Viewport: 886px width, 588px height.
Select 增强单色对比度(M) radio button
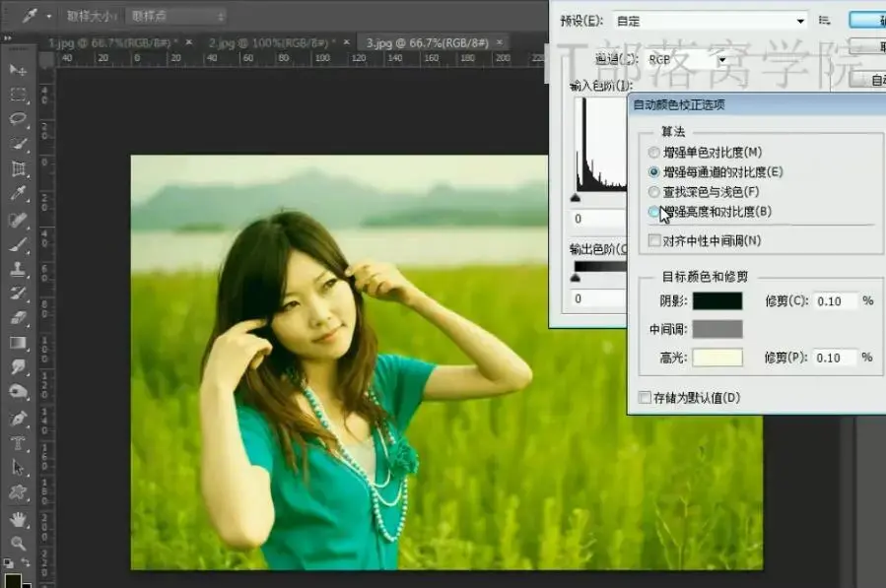[653, 153]
